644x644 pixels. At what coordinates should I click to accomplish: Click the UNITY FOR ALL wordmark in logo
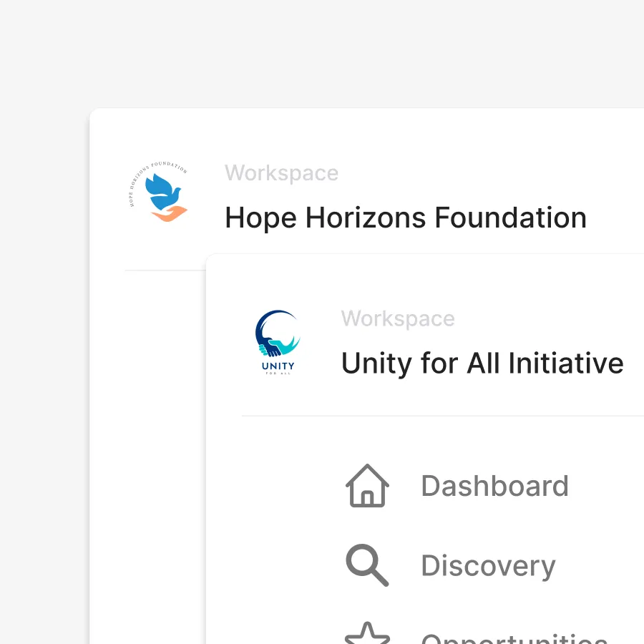coord(278,367)
